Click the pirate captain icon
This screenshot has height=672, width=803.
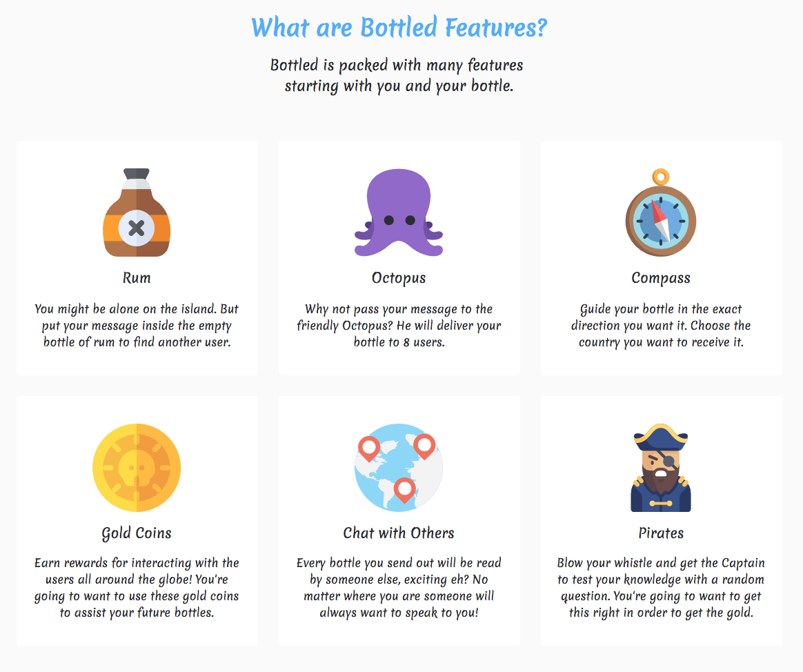point(661,467)
